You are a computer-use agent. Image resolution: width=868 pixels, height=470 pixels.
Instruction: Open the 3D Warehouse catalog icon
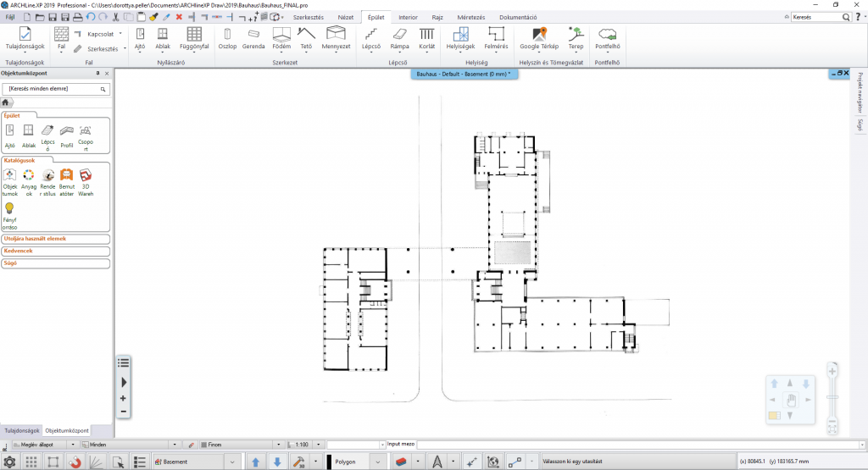[x=86, y=182]
